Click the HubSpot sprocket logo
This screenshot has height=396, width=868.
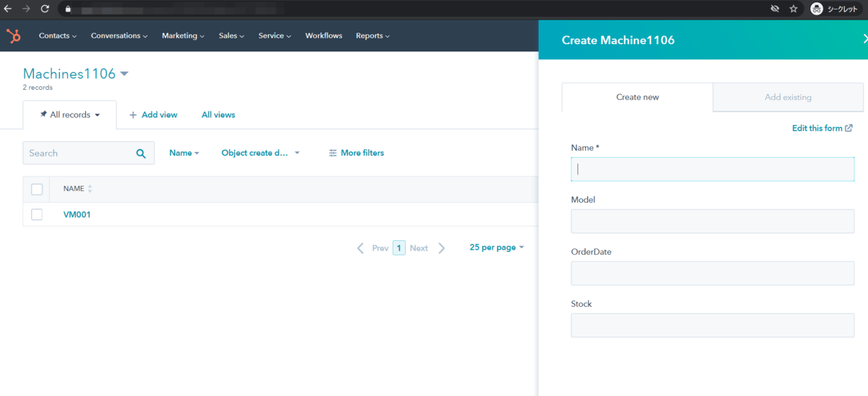click(x=13, y=35)
